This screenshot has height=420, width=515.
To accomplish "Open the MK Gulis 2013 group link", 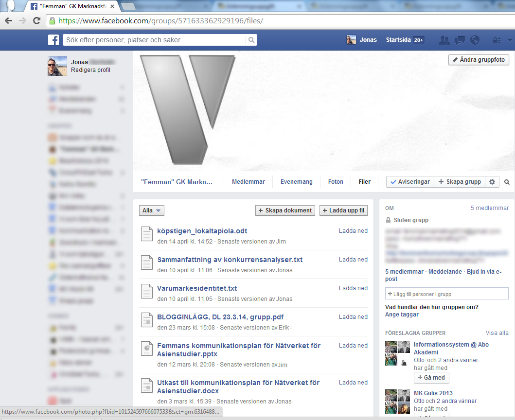I will point(433,393).
